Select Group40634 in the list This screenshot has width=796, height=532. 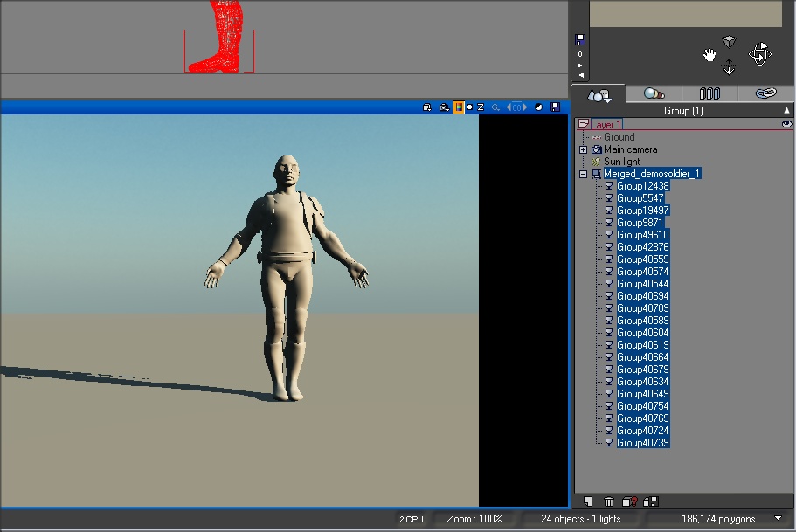coord(643,381)
